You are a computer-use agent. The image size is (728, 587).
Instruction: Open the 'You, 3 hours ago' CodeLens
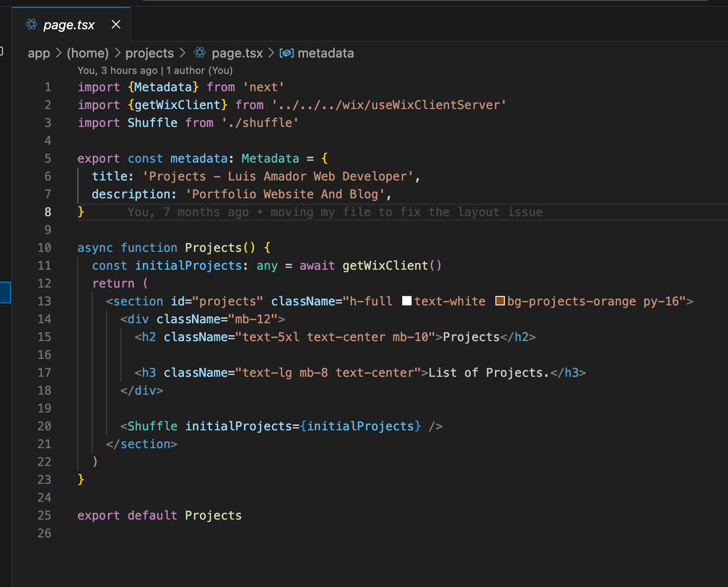[118, 70]
